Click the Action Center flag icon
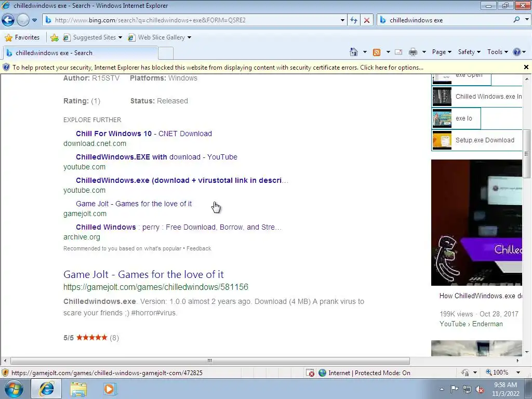The height and width of the screenshot is (399, 532). [454, 389]
